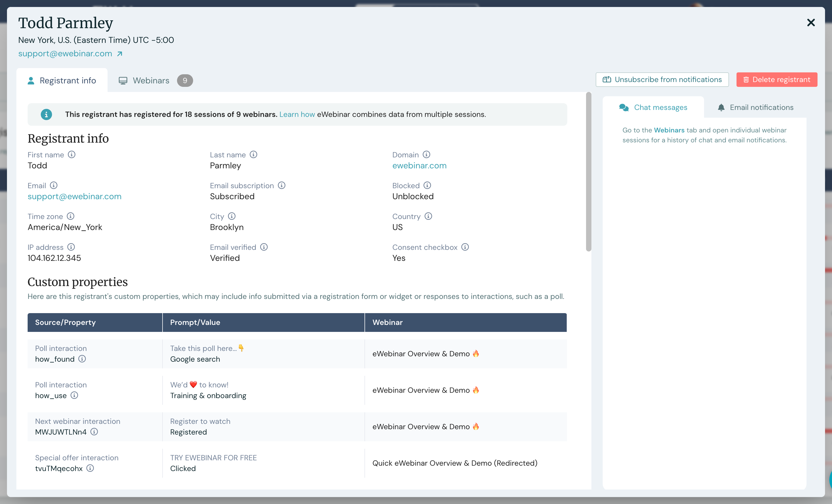832x504 pixels.
Task: Click info icon next to how_found property
Action: [x=82, y=359]
